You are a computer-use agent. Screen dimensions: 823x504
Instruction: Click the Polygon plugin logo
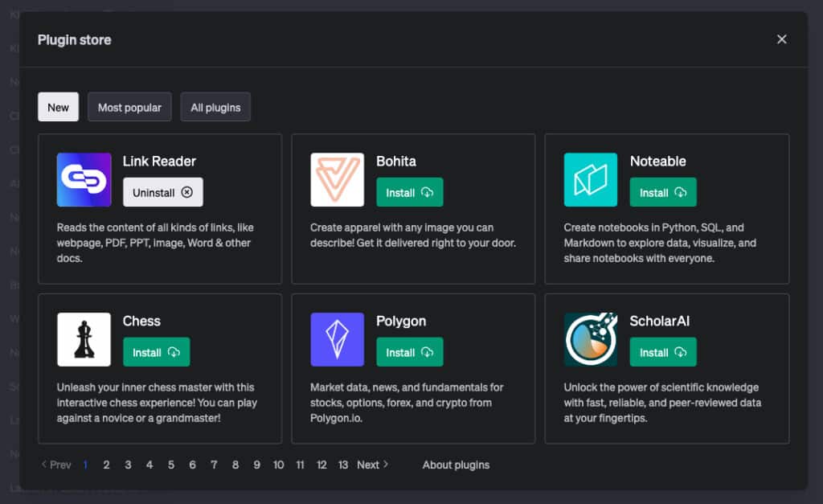coord(337,339)
